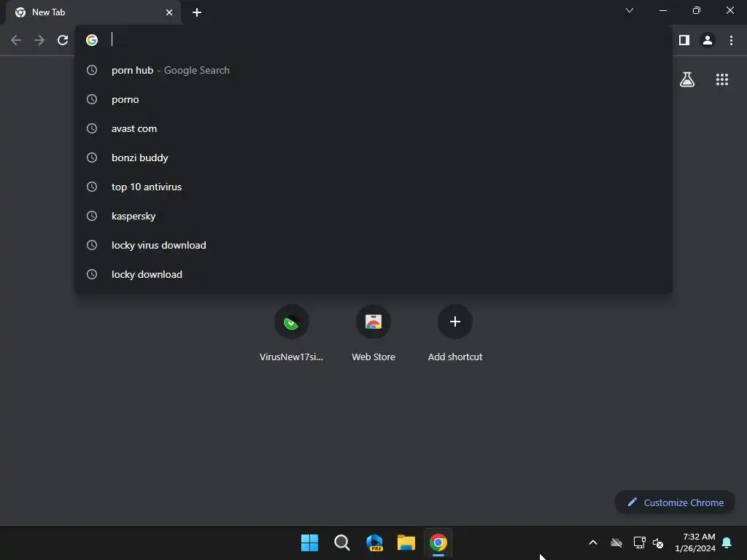Click the clock icon beside 'top 10 antivirus'
The image size is (747, 560).
[x=92, y=187]
